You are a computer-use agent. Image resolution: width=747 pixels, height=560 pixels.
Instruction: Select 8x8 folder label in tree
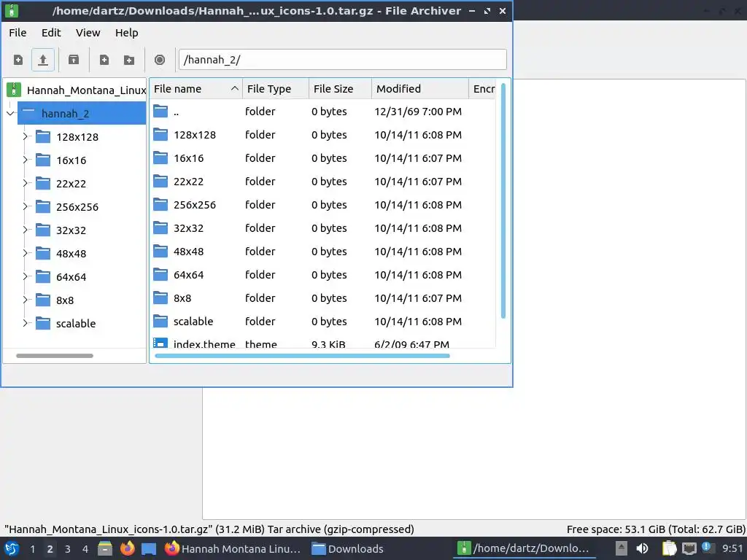(65, 300)
